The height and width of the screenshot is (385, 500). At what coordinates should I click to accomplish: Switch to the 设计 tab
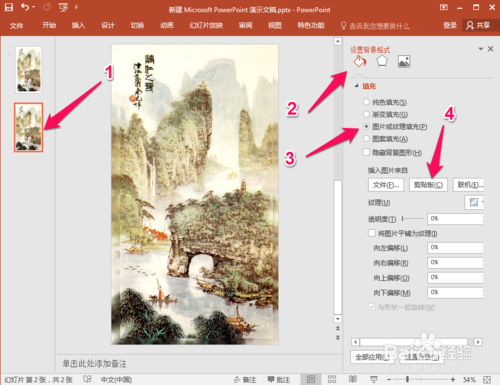(108, 25)
